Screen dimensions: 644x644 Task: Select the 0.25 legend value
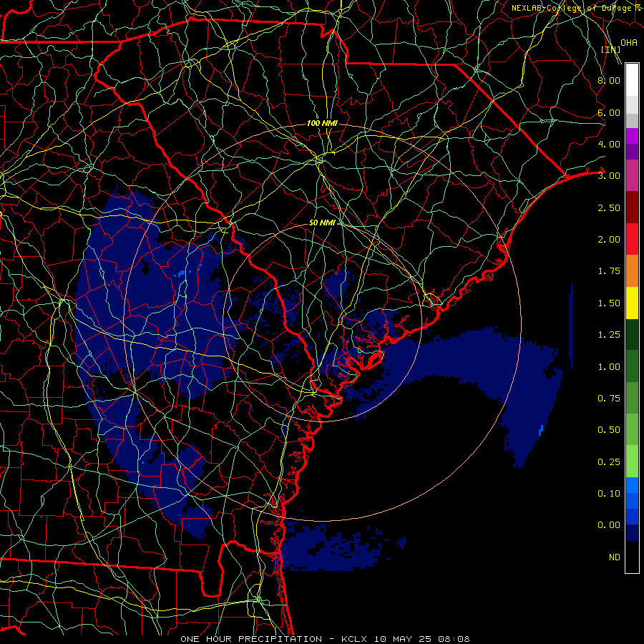coord(609,462)
